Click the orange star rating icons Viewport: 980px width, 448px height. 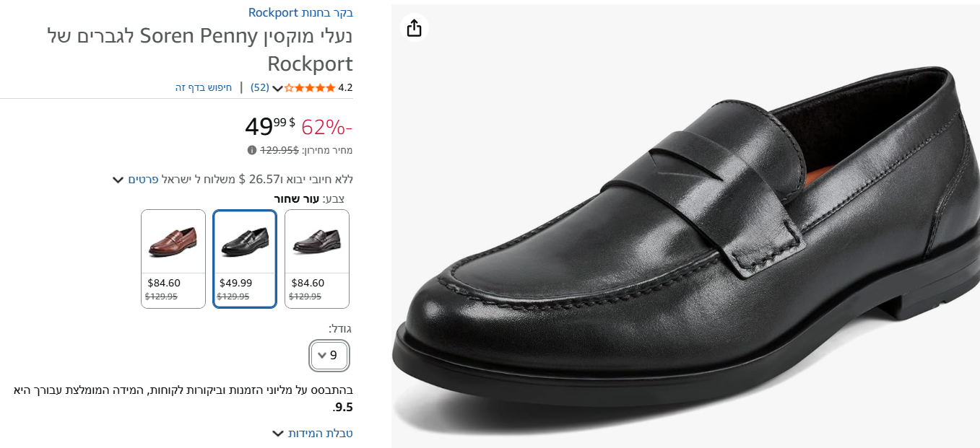coord(310,88)
